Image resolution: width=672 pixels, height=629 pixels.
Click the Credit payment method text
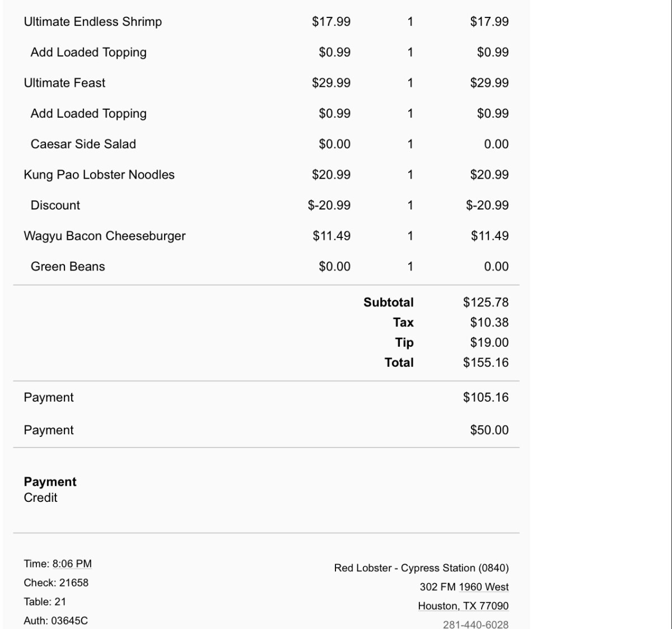click(40, 498)
